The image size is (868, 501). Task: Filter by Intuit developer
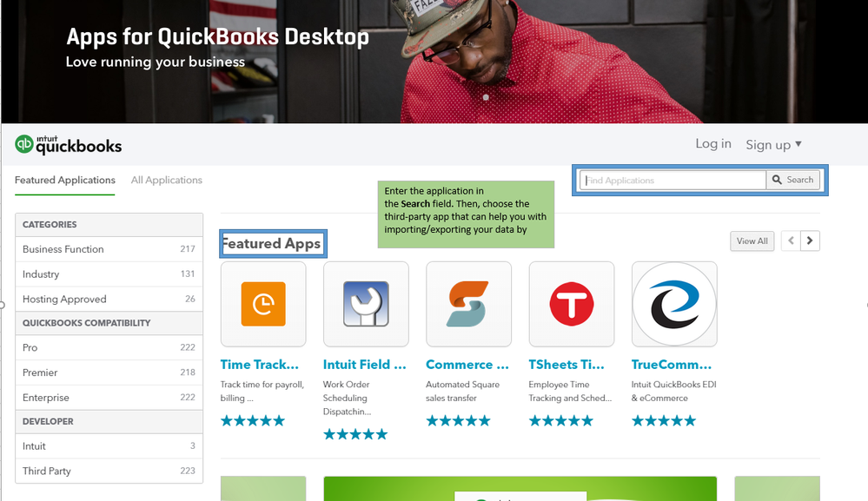pos(109,446)
